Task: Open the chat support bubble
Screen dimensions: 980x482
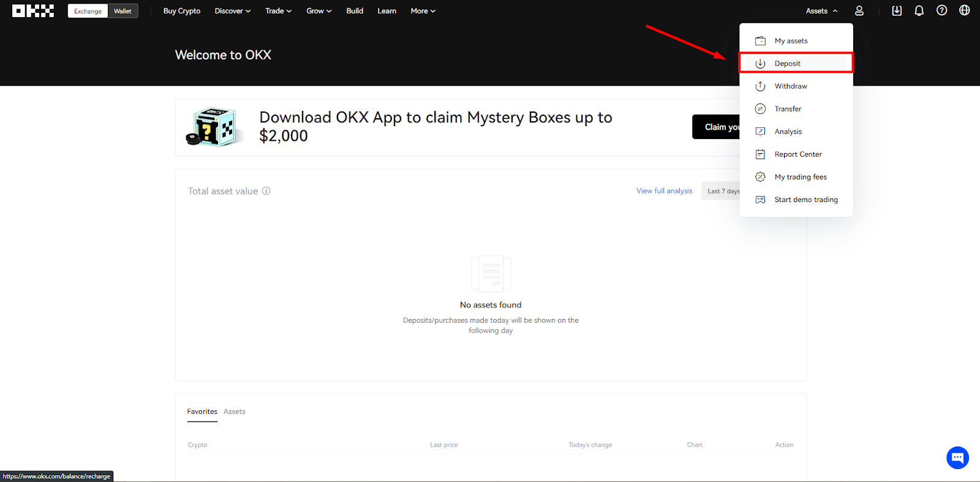Action: click(x=957, y=458)
